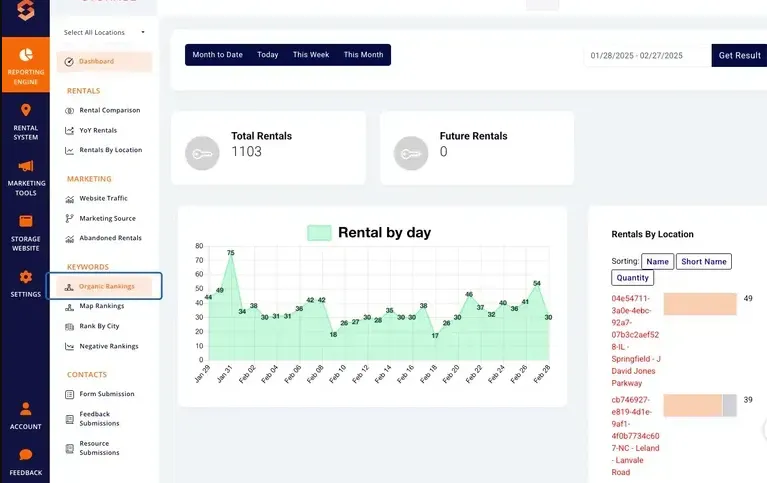
Task: Open YoY Rentals menu label
Action: pos(98,130)
